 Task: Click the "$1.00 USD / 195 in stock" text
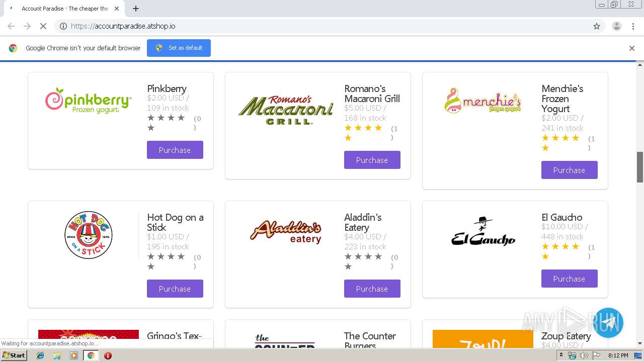pos(168,241)
